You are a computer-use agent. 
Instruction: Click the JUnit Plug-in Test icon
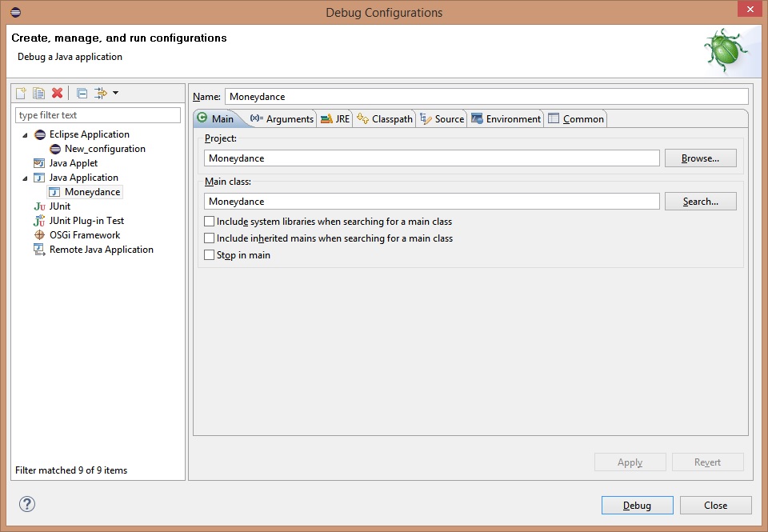pyautogui.click(x=39, y=221)
